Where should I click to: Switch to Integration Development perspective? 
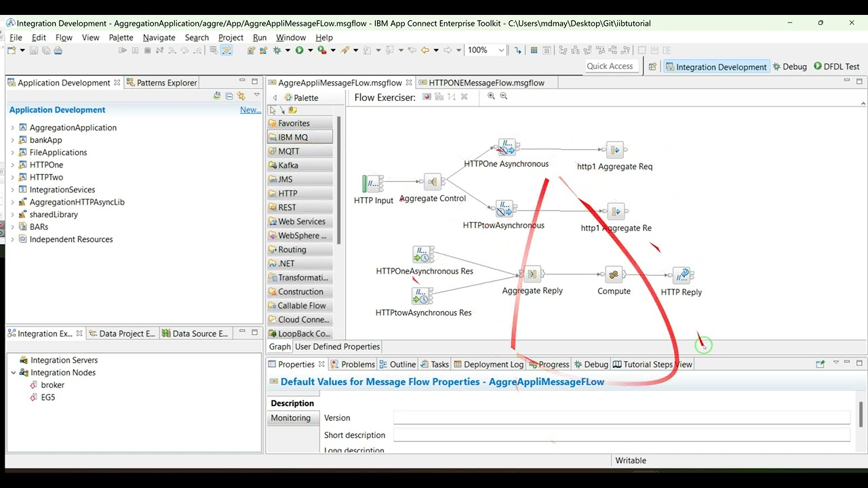pyautogui.click(x=716, y=66)
